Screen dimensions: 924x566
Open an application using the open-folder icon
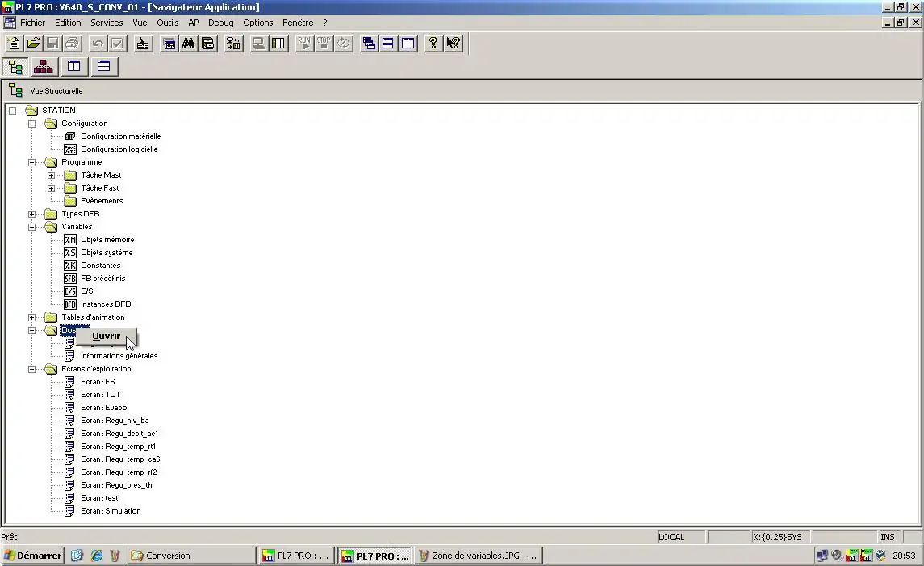click(33, 43)
